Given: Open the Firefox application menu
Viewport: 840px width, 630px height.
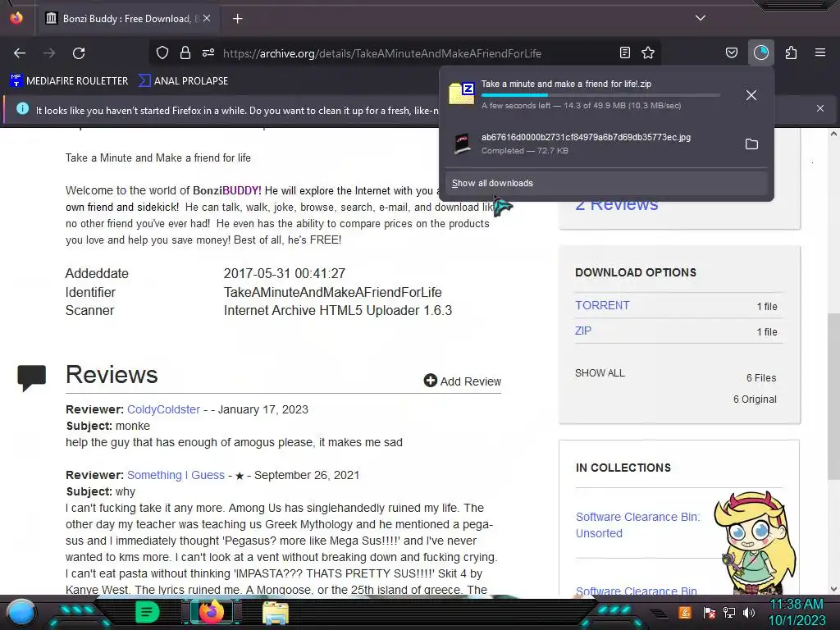Looking at the screenshot, I should [820, 52].
